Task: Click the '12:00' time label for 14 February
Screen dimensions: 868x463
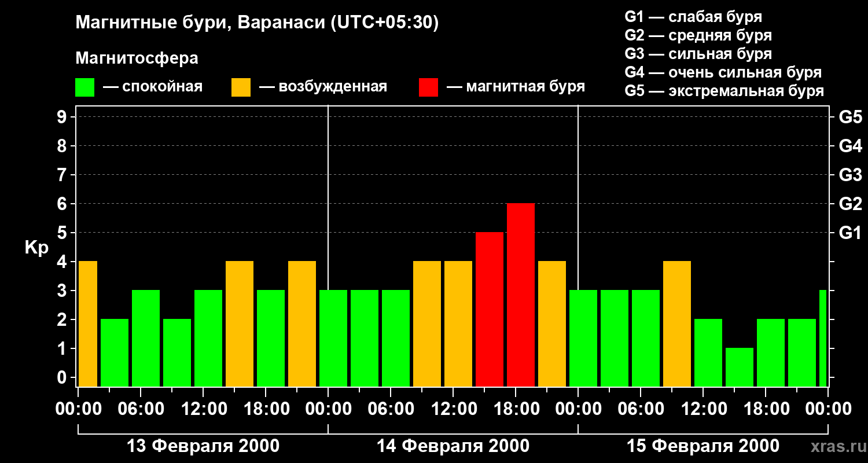Action: [x=453, y=409]
